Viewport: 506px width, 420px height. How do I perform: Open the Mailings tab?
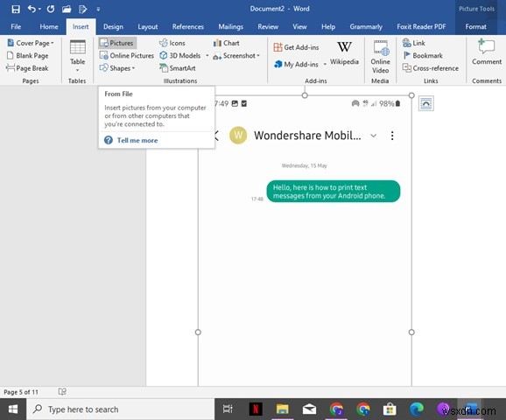click(x=231, y=27)
